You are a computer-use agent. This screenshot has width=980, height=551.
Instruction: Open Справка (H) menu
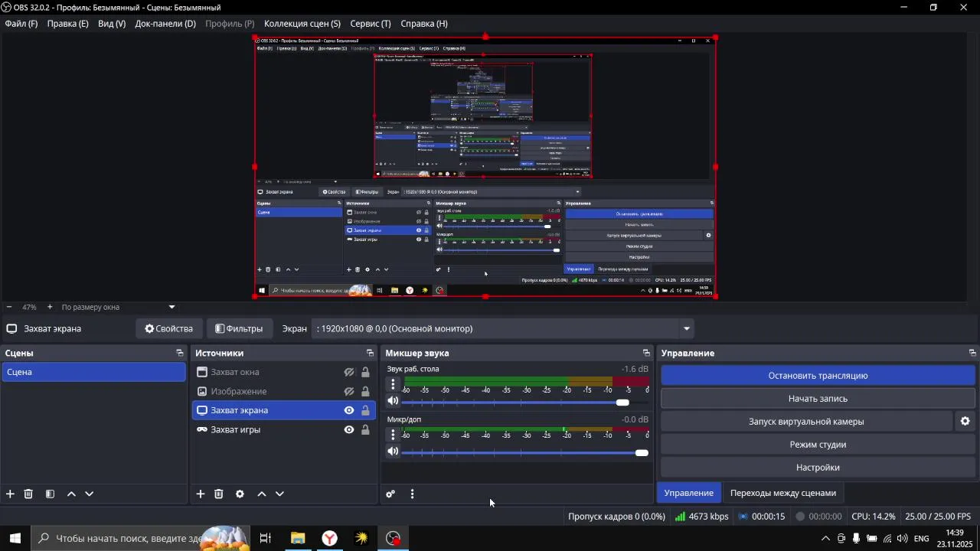(424, 24)
